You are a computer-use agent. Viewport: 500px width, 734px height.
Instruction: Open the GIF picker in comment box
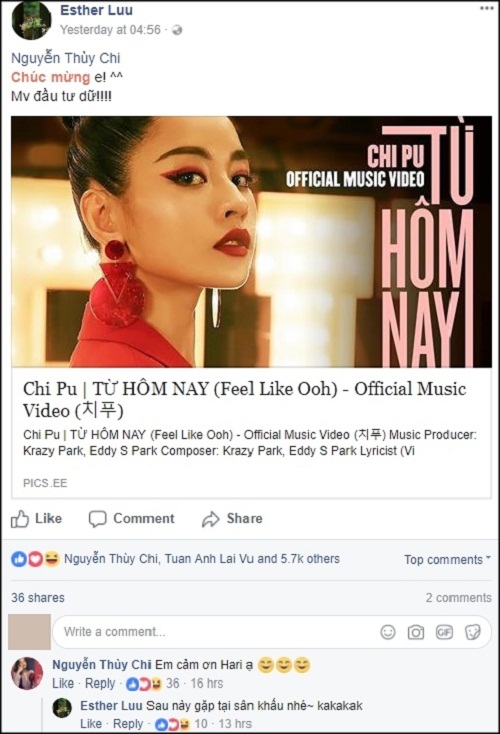(x=444, y=632)
